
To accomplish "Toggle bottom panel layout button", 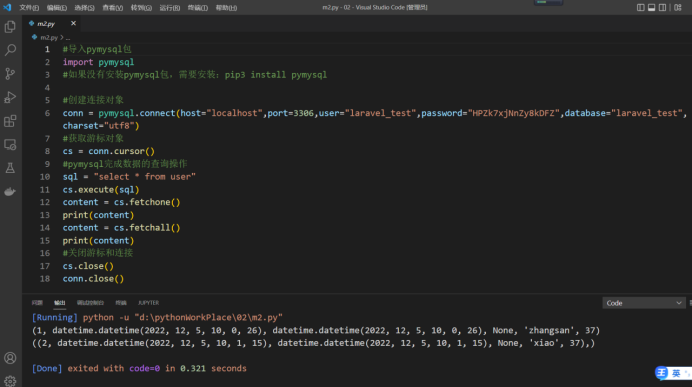I will point(651,8).
